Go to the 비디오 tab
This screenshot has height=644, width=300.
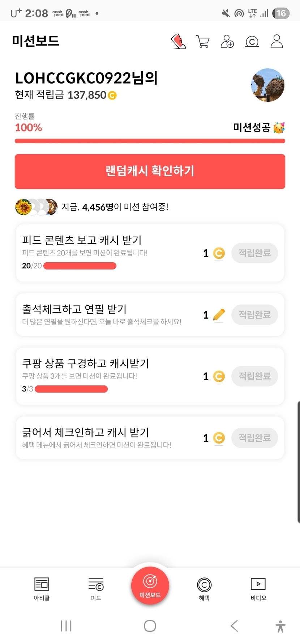point(258,589)
